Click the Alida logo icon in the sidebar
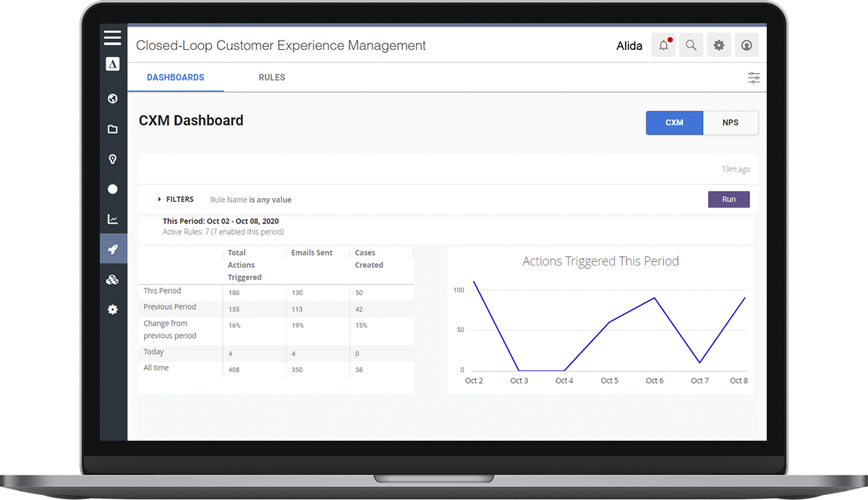This screenshot has width=868, height=500. tap(112, 64)
